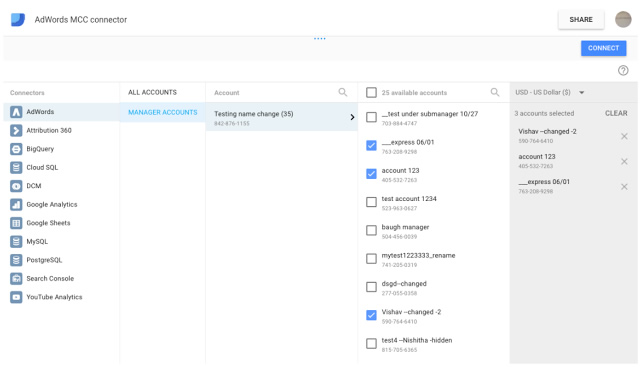The width and height of the screenshot is (640, 367).
Task: Click account ID 741-205-0319
Action: click(399, 265)
